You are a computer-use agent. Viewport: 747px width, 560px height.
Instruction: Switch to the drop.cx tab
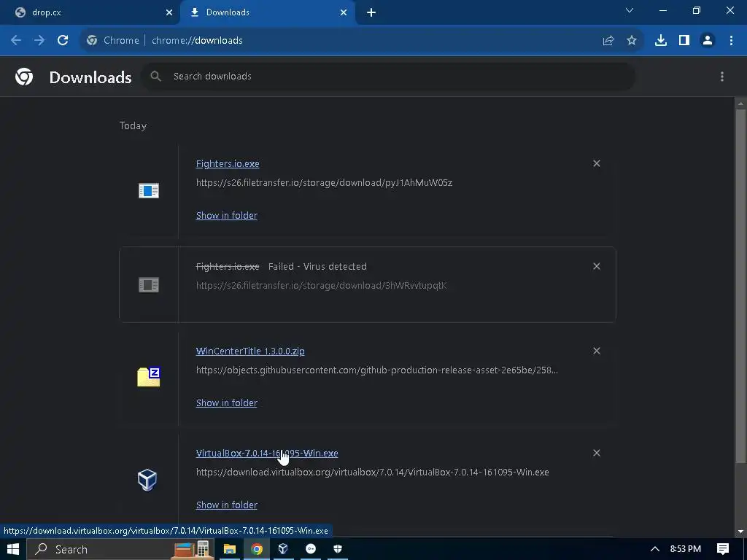point(90,12)
